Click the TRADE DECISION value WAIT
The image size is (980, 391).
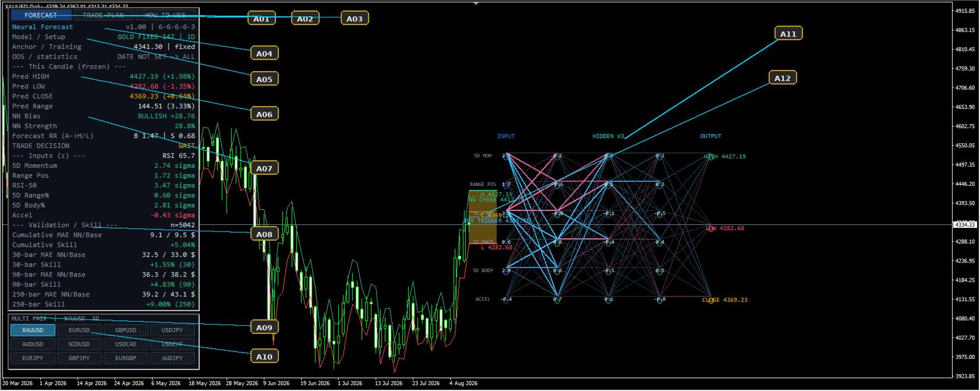point(187,146)
